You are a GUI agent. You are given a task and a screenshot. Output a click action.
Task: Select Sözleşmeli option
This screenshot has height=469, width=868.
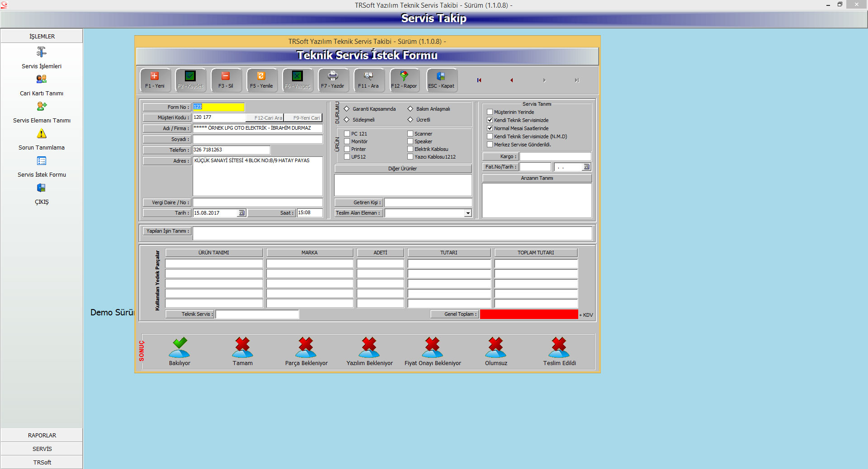347,120
